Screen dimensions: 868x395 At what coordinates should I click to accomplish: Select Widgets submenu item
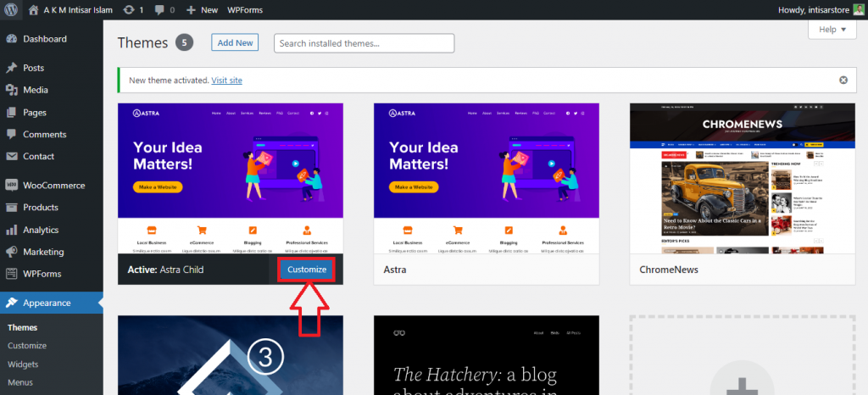click(23, 364)
